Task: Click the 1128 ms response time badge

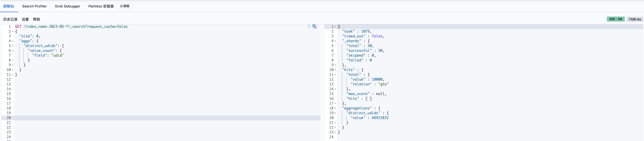Action: coord(635,19)
